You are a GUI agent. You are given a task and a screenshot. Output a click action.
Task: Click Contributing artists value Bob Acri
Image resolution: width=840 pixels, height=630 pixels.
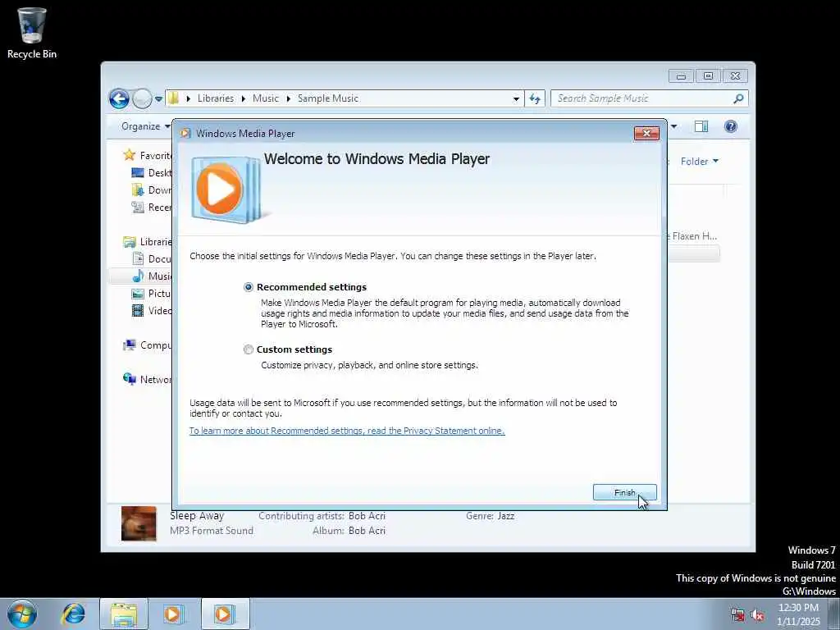(x=367, y=516)
